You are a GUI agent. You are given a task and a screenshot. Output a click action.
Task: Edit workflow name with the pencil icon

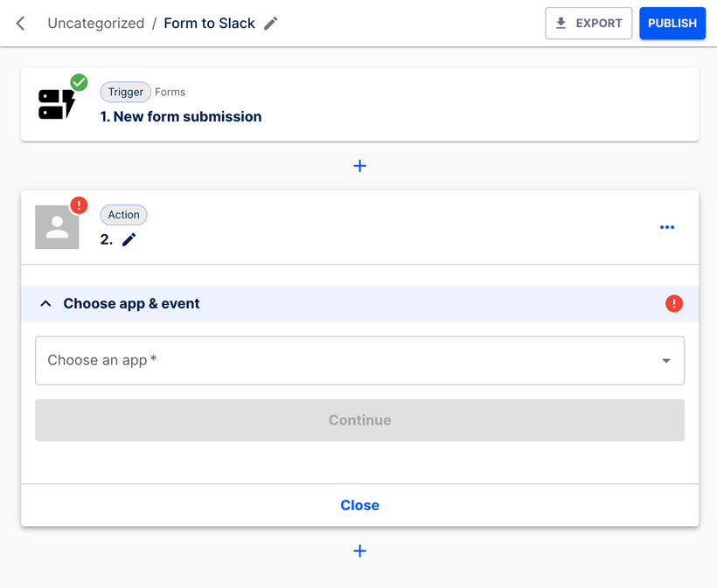[x=269, y=24]
